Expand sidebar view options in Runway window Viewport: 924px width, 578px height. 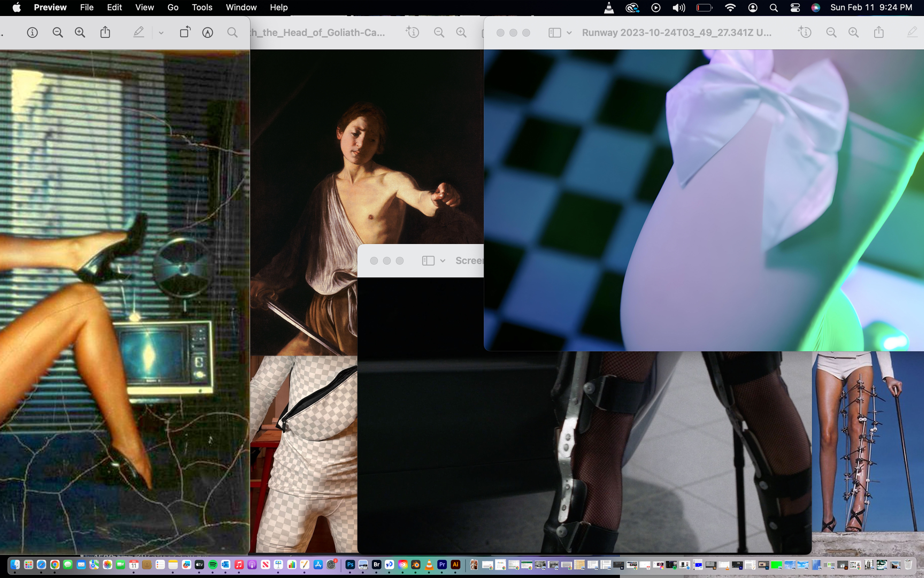(x=569, y=33)
